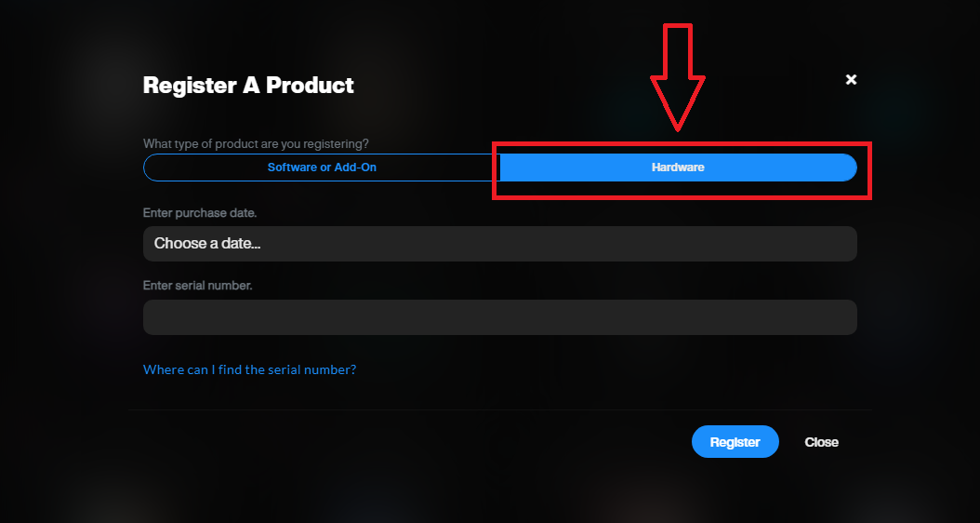Click the product type question label
The width and height of the screenshot is (980, 523).
coord(256,144)
